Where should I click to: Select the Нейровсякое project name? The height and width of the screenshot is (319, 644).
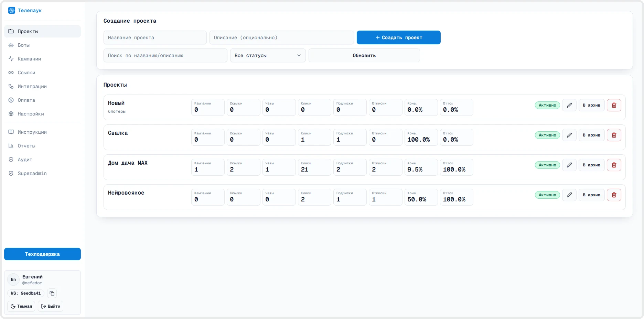click(x=126, y=193)
